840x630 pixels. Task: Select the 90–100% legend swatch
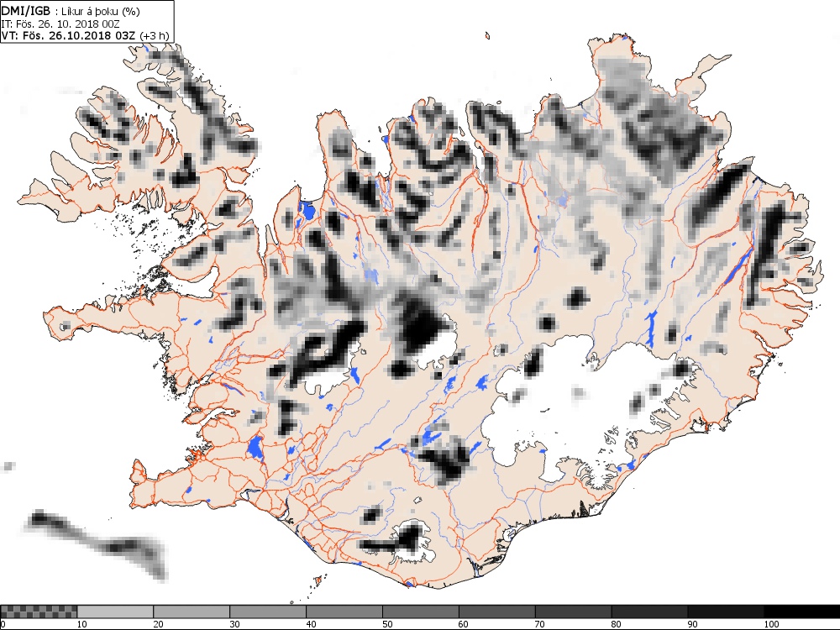click(726, 612)
